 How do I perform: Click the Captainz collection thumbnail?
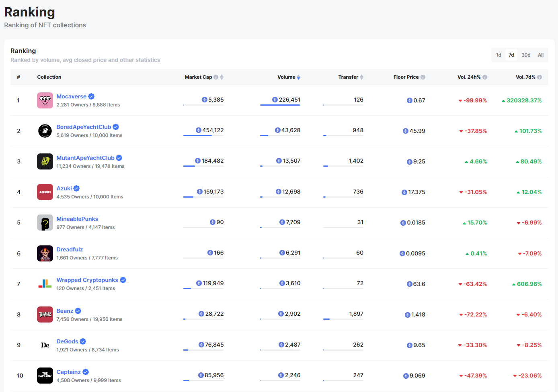coord(45,376)
